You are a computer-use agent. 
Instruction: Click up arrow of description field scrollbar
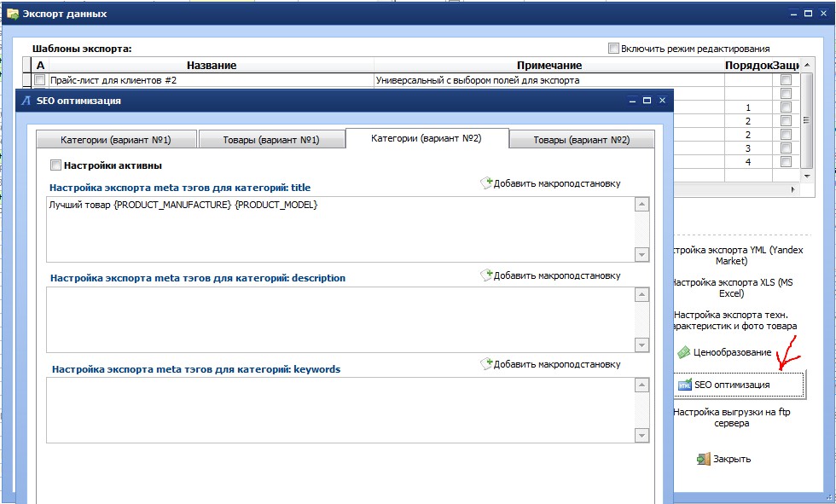[642, 294]
